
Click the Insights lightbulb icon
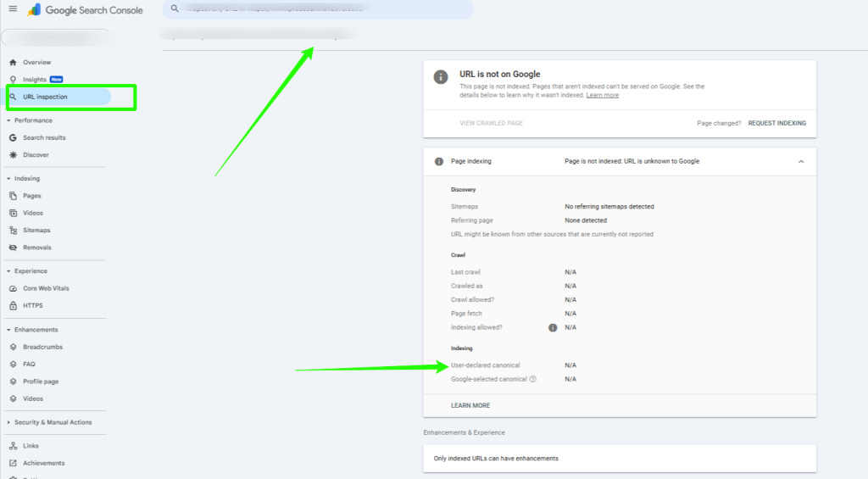tap(14, 80)
